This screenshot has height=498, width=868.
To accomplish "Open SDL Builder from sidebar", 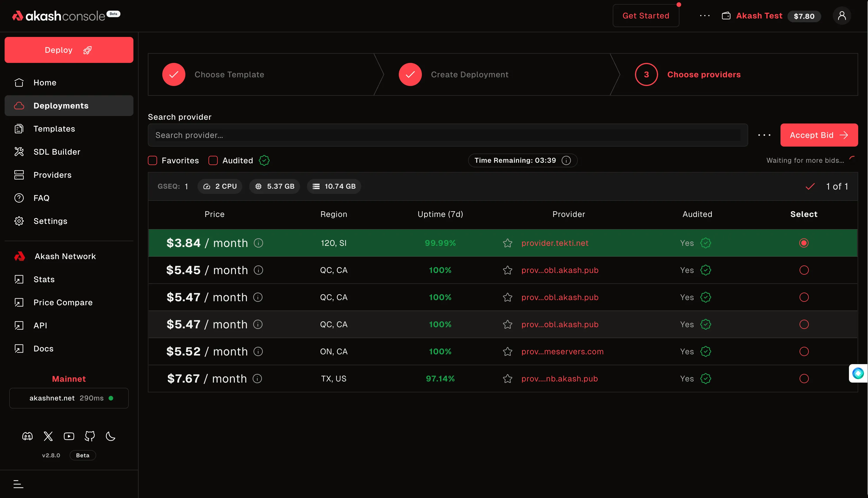I will tap(57, 152).
